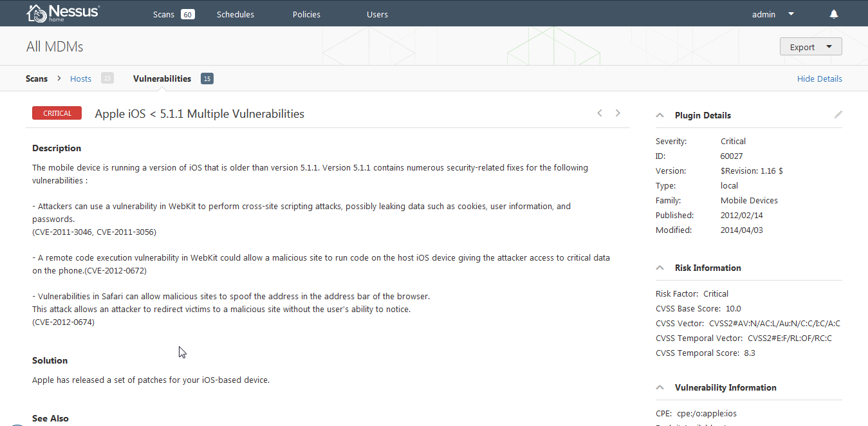Click the CVSS Temporal Vector line
868x426 pixels.
click(x=744, y=338)
